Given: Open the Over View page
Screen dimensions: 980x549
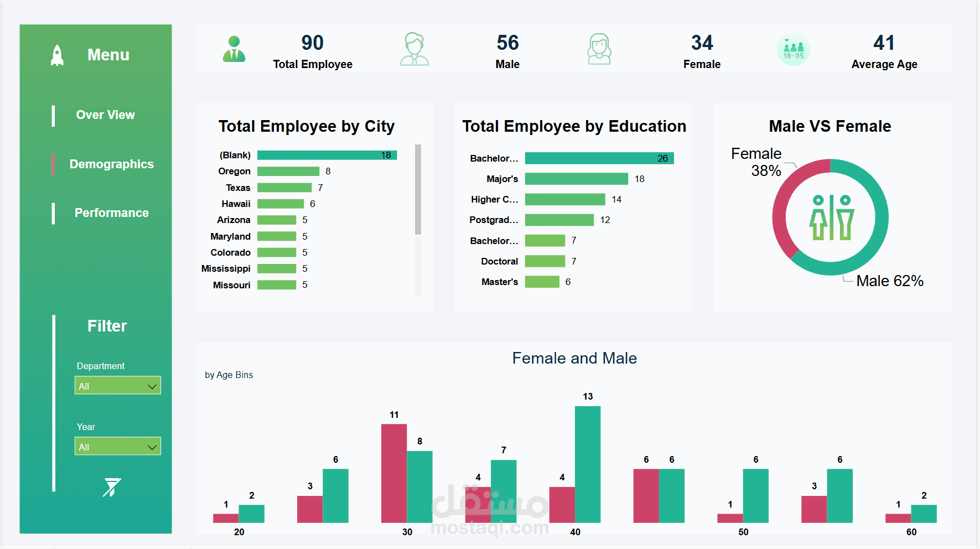Looking at the screenshot, I should tap(105, 115).
